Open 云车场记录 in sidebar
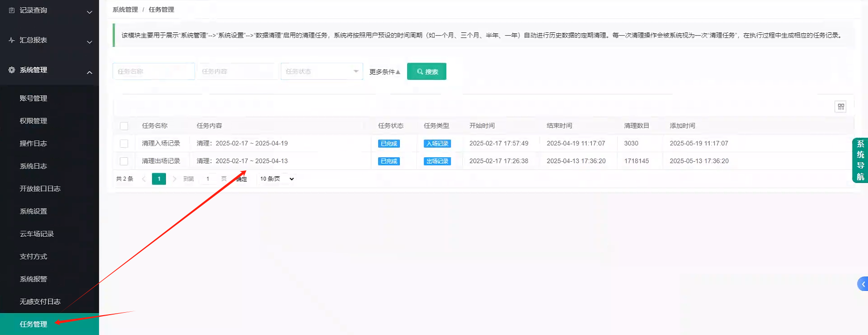The width and height of the screenshot is (868, 335). click(37, 234)
